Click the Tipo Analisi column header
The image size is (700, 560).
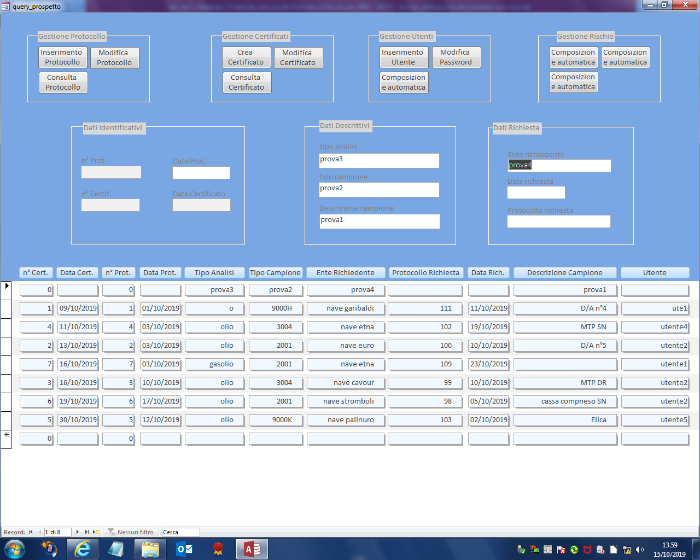point(214,272)
